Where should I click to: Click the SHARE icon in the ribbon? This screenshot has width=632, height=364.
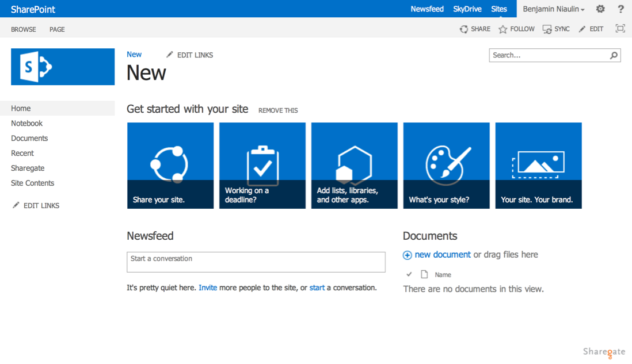point(463,29)
